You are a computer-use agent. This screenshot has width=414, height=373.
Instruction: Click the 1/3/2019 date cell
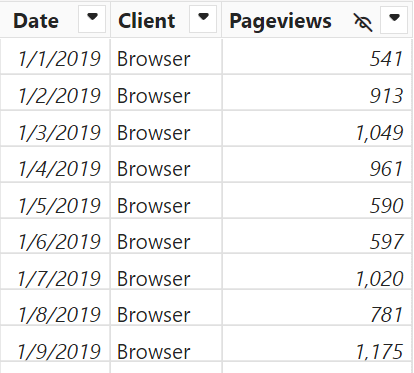tap(55, 129)
